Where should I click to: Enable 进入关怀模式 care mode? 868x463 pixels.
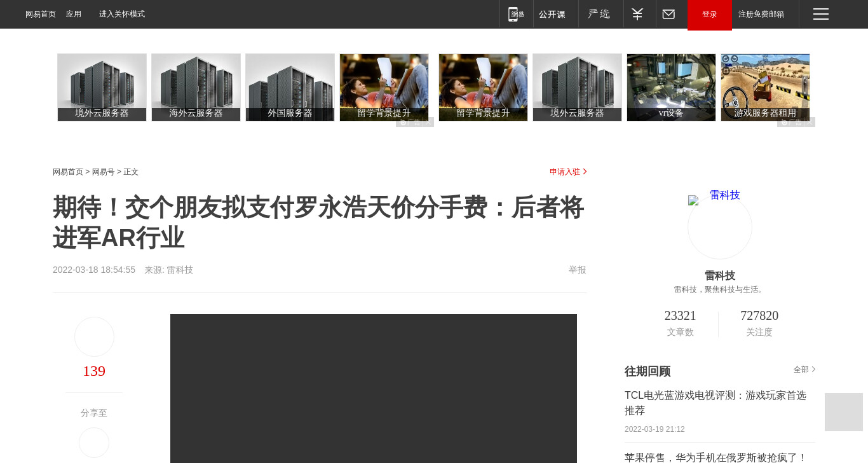(x=122, y=14)
